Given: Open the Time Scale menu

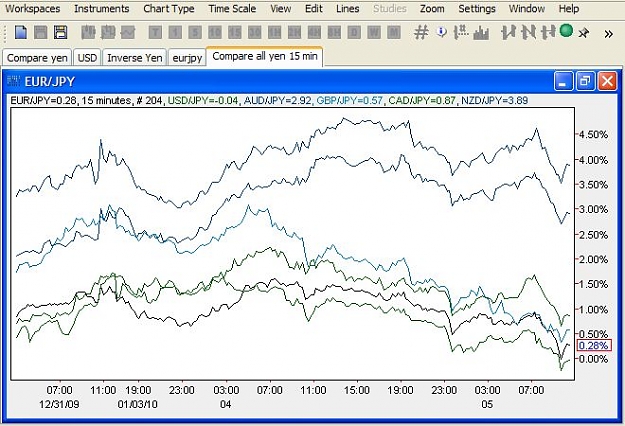Looking at the screenshot, I should [x=232, y=9].
